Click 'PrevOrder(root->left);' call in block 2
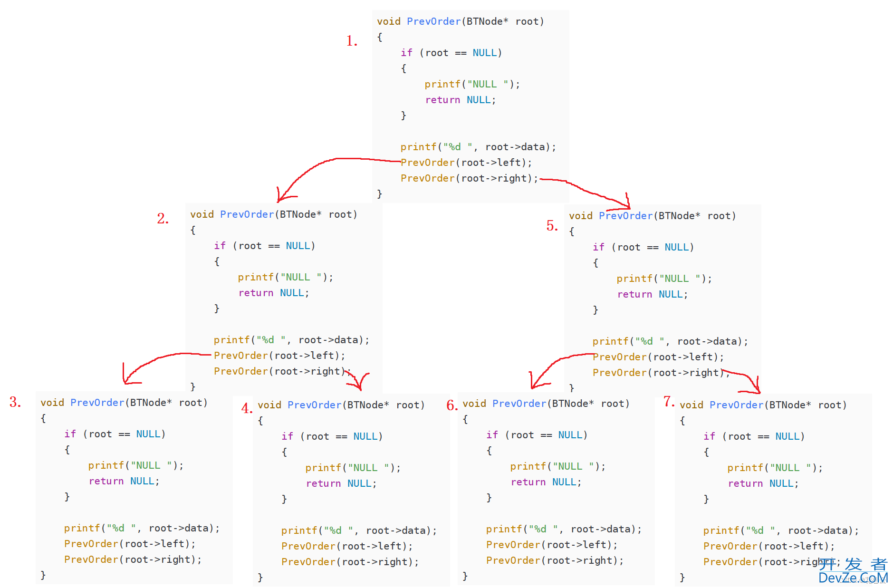893x588 pixels. click(279, 356)
